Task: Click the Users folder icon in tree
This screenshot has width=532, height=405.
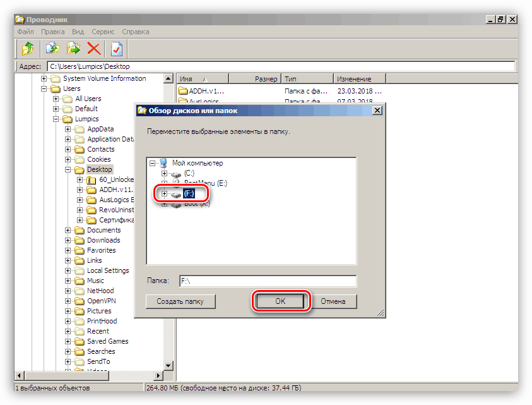Action: 56,88
